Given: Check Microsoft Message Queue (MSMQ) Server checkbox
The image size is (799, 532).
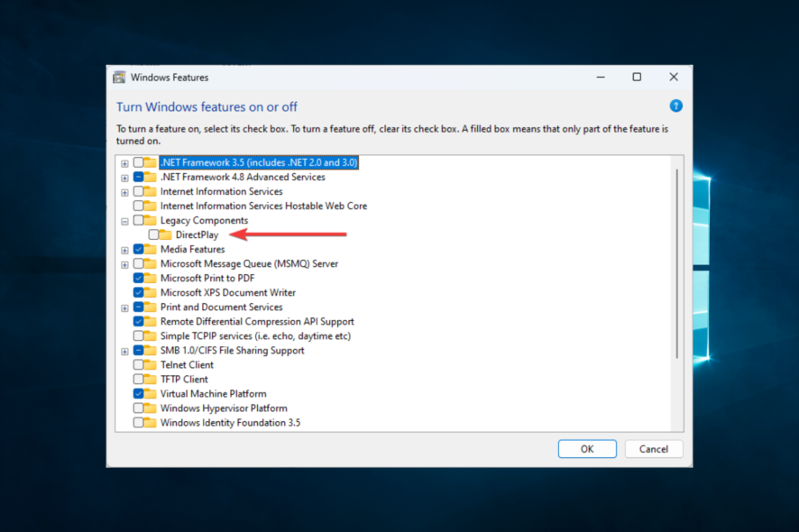Looking at the screenshot, I should [x=138, y=263].
